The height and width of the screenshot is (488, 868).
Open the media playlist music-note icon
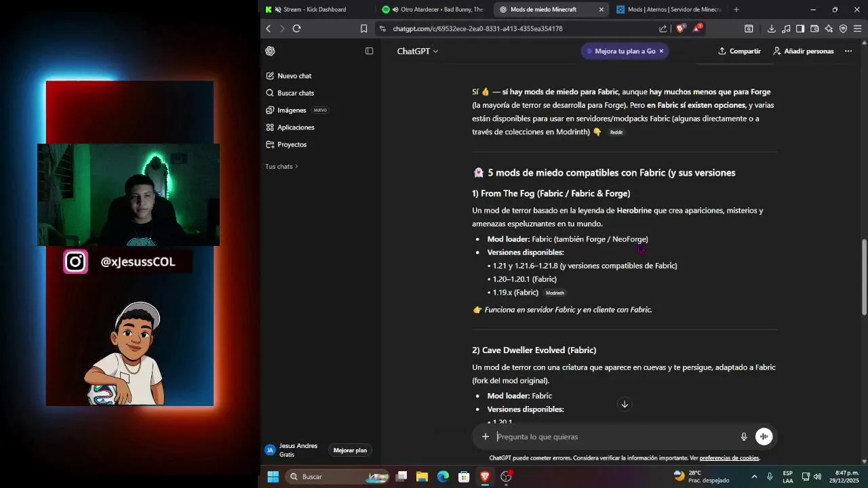tap(786, 28)
